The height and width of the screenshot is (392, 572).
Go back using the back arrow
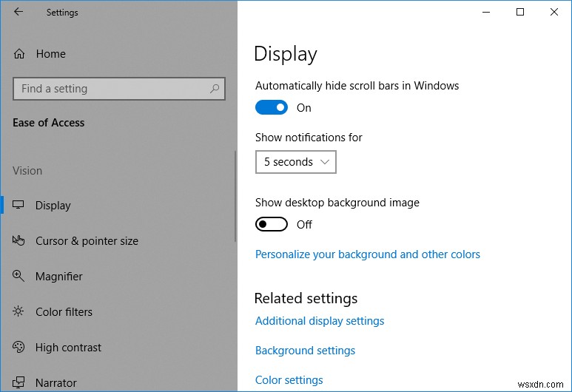click(18, 12)
